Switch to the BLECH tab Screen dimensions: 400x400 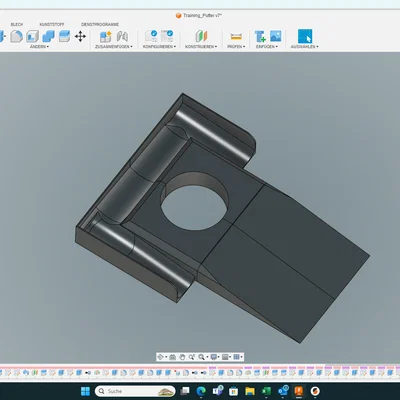pos(17,24)
